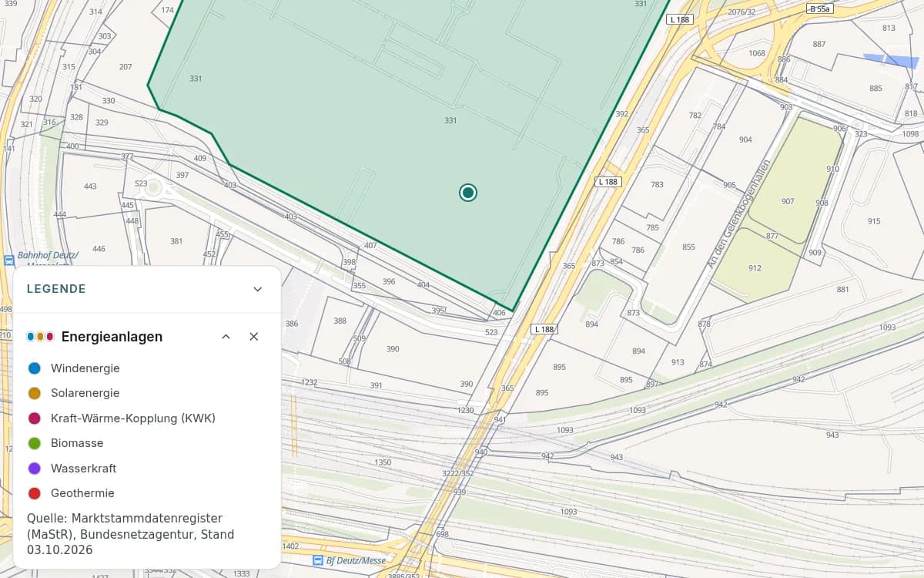The height and width of the screenshot is (578, 924).
Task: Click the green Biomasse legend dot
Action: [x=34, y=443]
